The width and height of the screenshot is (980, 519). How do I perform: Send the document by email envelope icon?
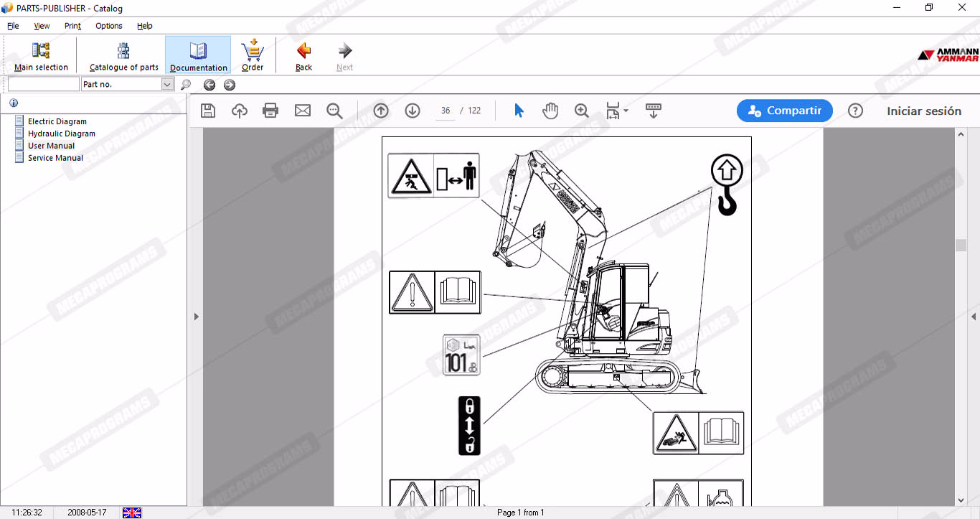[x=303, y=111]
